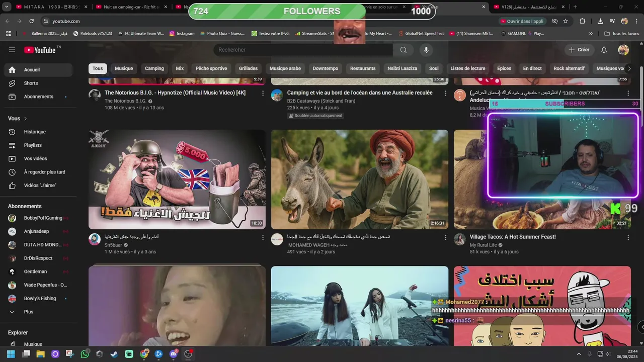Bookmark this page with star icon
Screen dimensions: 644x362
[x=566, y=21]
